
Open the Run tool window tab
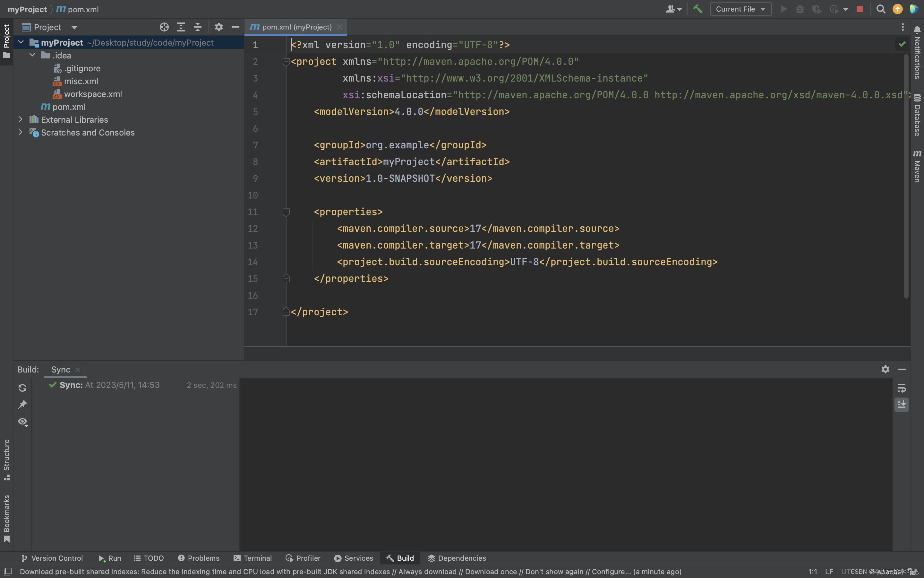pyautogui.click(x=110, y=558)
